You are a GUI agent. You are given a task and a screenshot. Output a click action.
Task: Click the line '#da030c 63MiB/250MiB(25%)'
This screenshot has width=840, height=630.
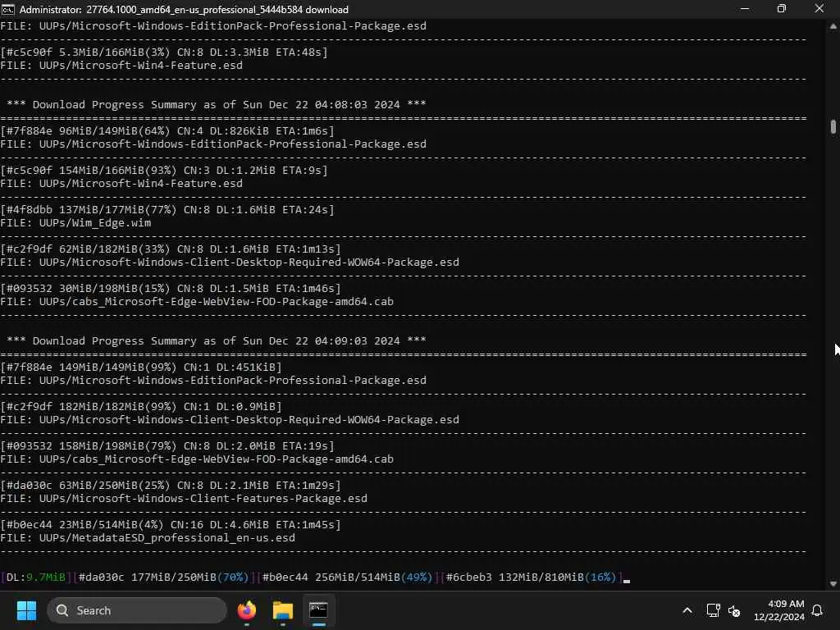[171, 486]
